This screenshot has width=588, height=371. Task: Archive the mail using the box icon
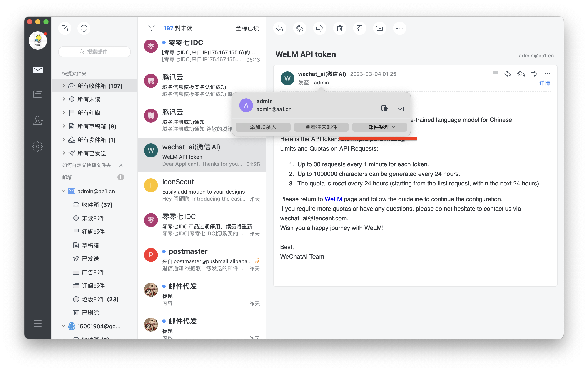(x=380, y=28)
